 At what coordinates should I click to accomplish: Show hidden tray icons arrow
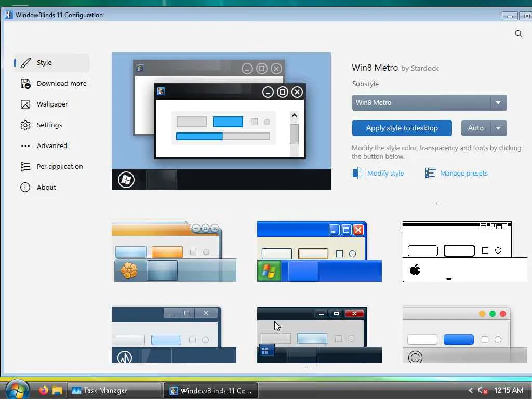471,390
